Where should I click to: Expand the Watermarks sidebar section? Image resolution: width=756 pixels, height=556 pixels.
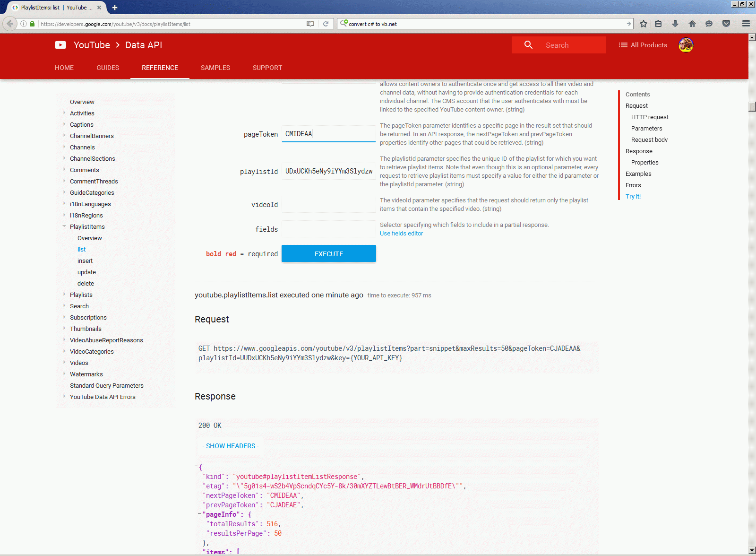64,374
